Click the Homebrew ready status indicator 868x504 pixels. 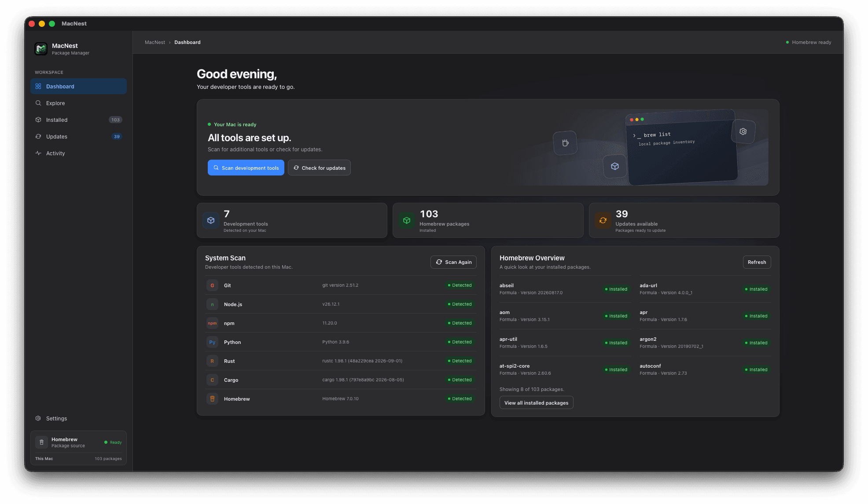pos(809,42)
